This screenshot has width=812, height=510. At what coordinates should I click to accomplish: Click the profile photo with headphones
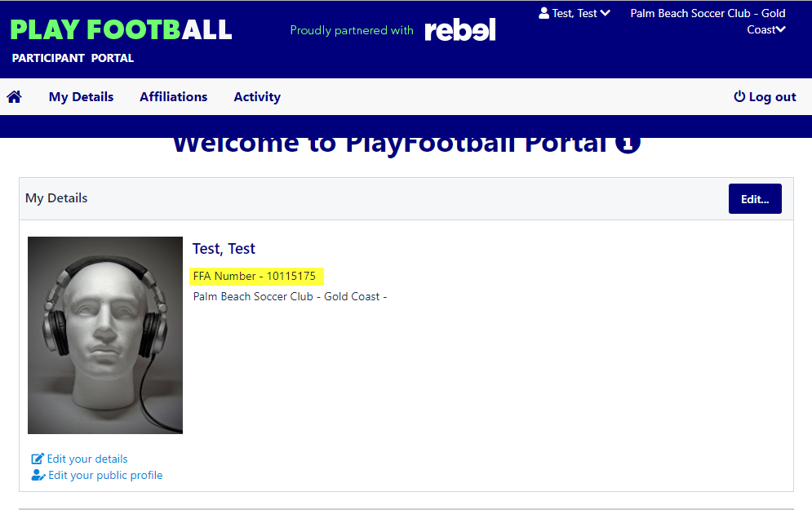[105, 335]
